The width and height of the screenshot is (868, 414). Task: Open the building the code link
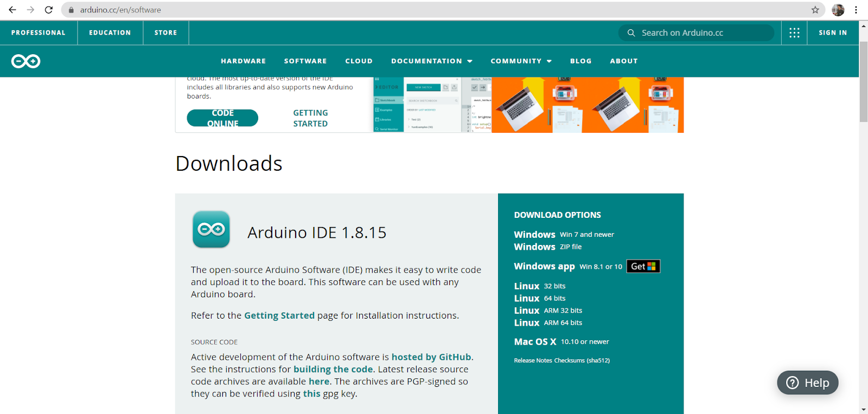333,369
